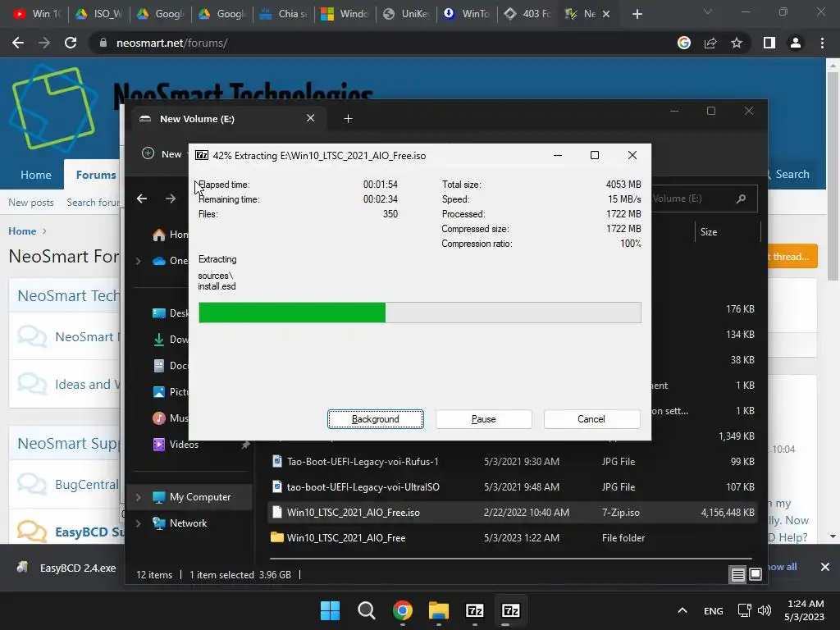Click the NeoSmart logo
840x630 pixels.
coord(54,109)
